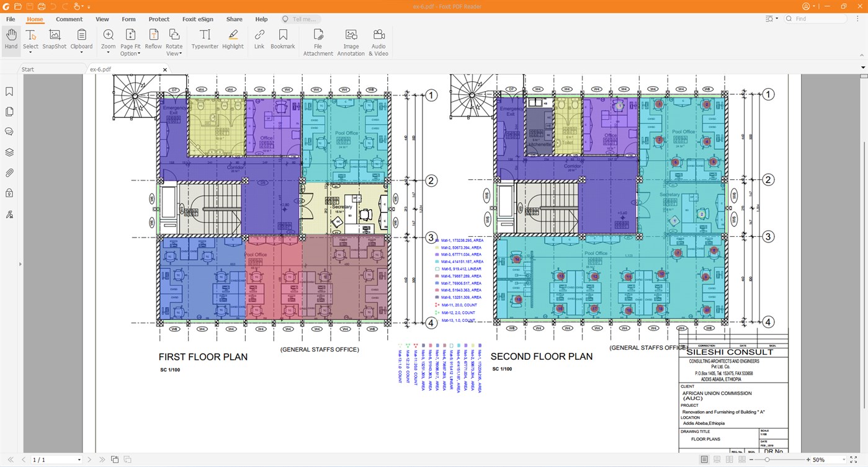Open the Signatures side panel
The height and width of the screenshot is (467, 868).
[9, 214]
